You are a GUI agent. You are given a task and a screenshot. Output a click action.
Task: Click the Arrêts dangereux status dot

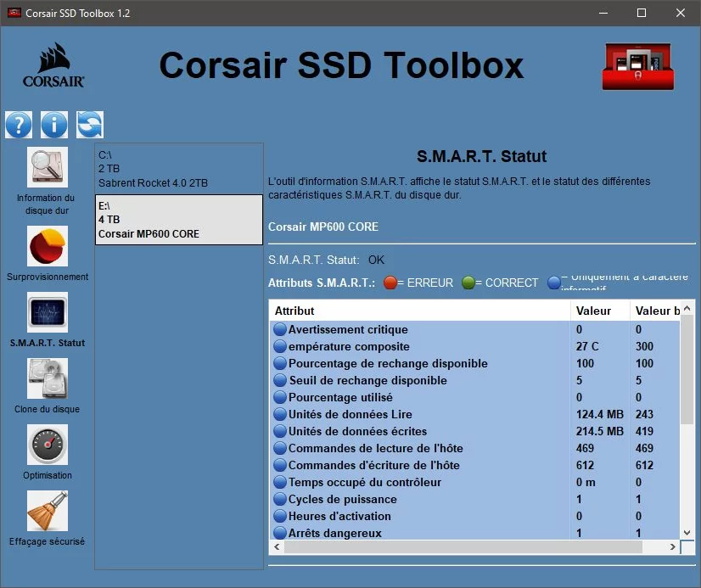tap(280, 533)
